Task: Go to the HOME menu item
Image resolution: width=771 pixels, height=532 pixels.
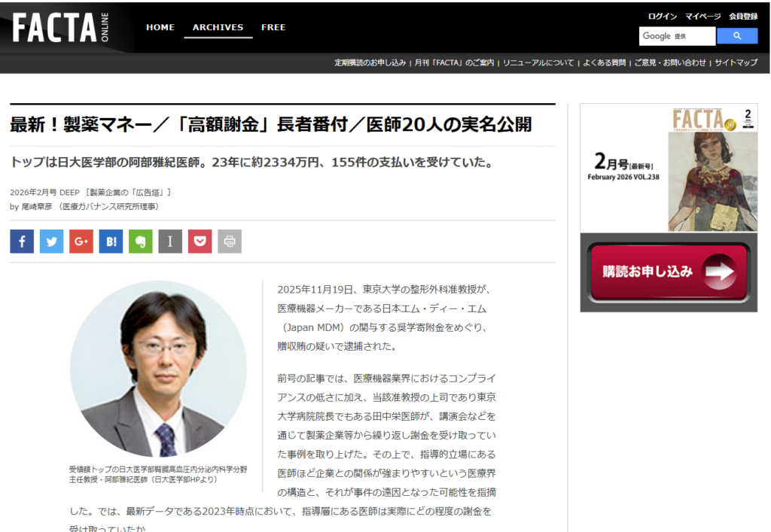Action: (160, 28)
